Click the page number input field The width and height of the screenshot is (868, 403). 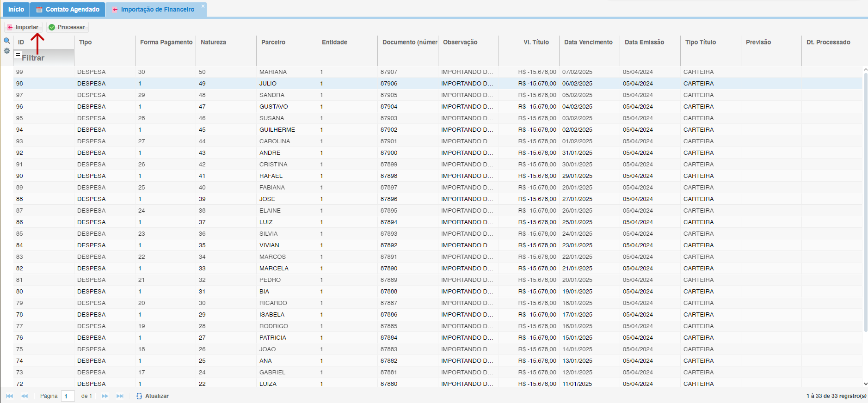68,396
